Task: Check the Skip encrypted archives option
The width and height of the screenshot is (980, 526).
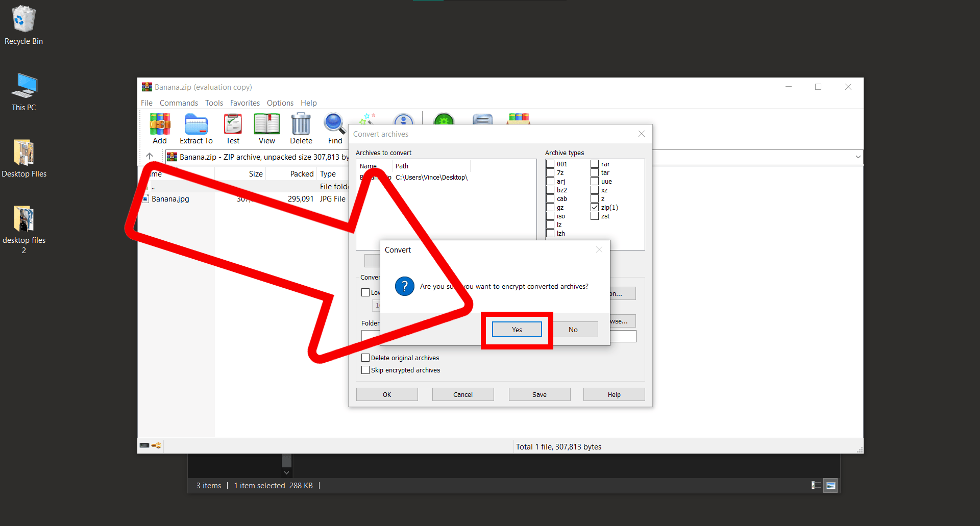Action: point(365,370)
